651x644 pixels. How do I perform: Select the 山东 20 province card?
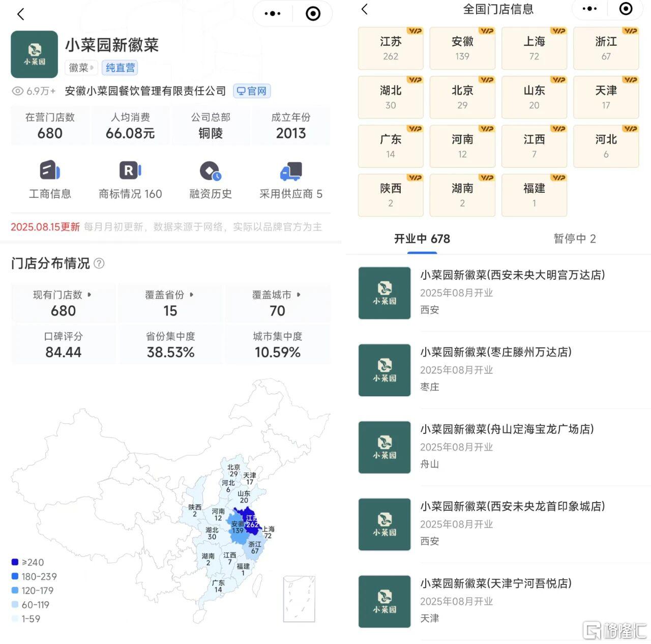[x=534, y=97]
